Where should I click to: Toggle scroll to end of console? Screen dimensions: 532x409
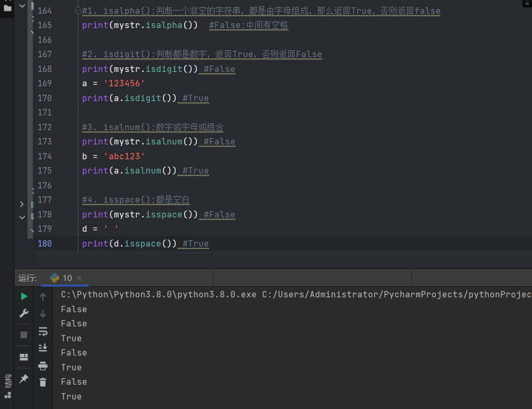pos(43,348)
